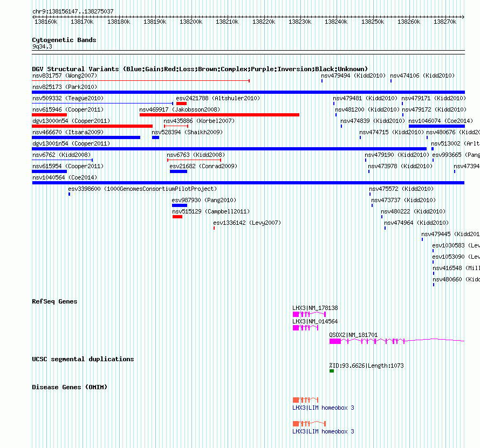Click the 9q34.3 cytogenetic band label
Viewport: 480px width, 448px height.
tap(42, 46)
